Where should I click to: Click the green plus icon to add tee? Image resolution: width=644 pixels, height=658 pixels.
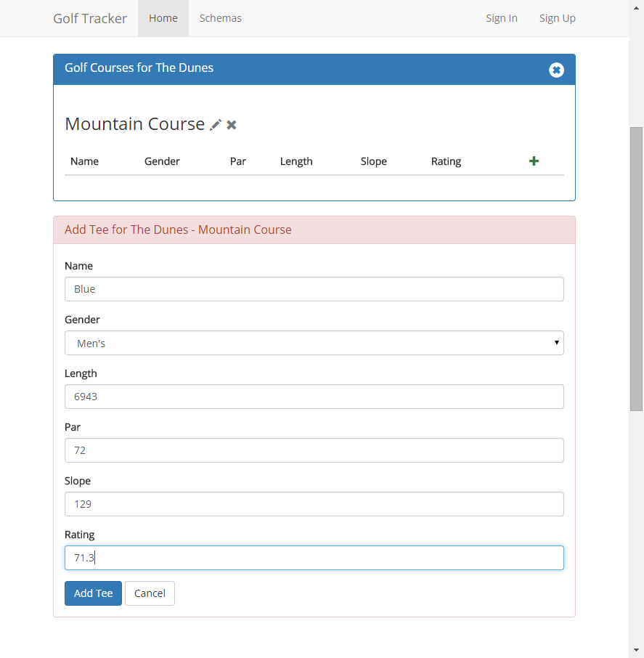coord(534,161)
